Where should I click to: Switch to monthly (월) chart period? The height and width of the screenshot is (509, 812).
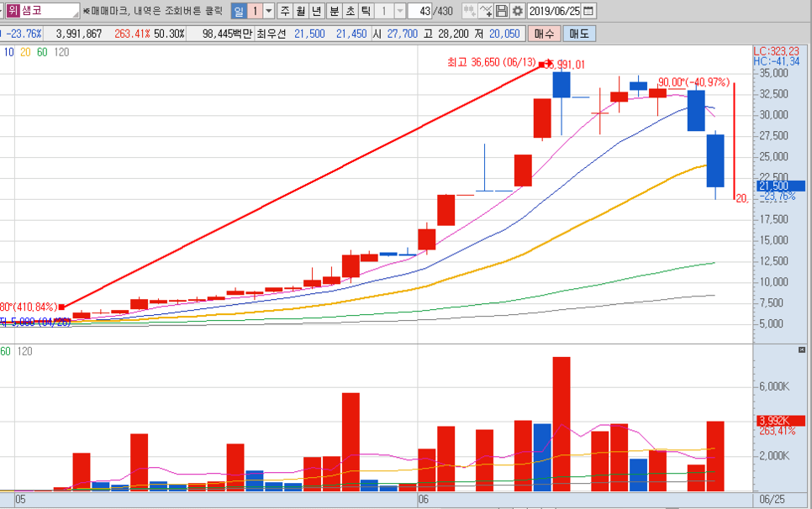pyautogui.click(x=301, y=11)
